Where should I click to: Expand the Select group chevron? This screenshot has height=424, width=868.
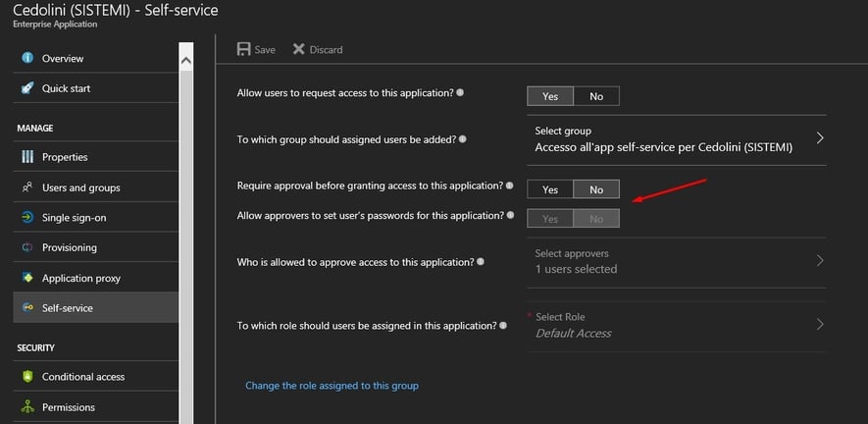click(820, 138)
